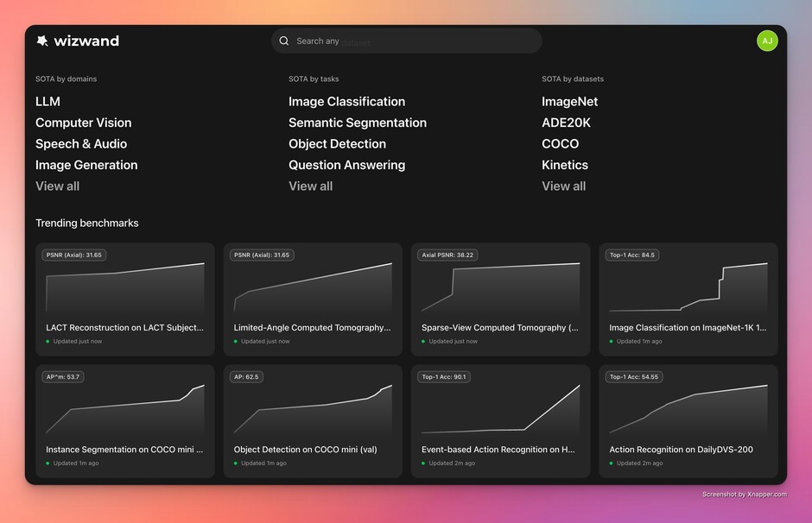Open the AJ user avatar

[x=767, y=41]
